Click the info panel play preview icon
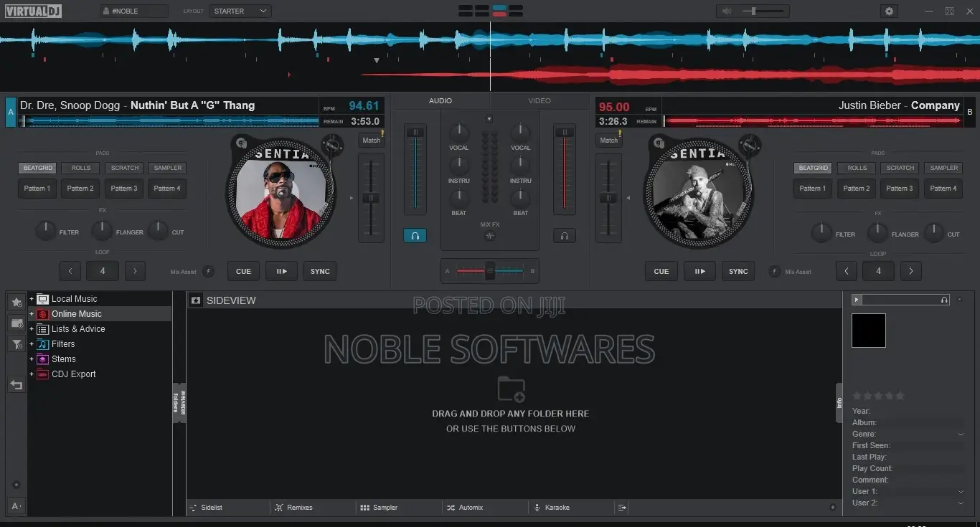The width and height of the screenshot is (980, 527). [x=857, y=300]
